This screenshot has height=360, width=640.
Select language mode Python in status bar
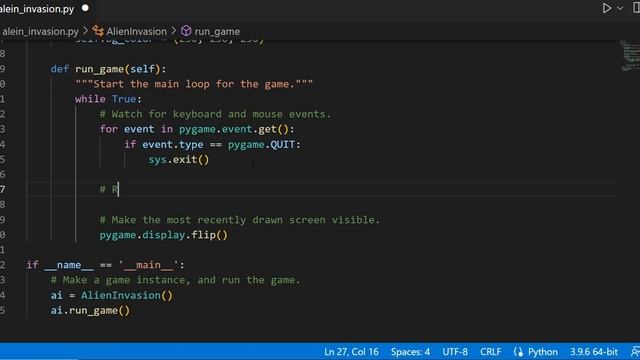tap(542, 352)
